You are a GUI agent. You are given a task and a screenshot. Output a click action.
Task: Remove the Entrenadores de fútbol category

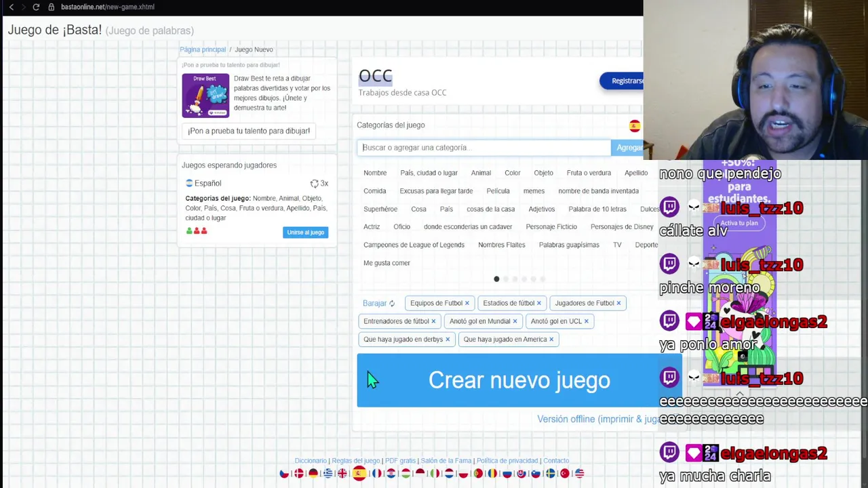[x=433, y=321]
